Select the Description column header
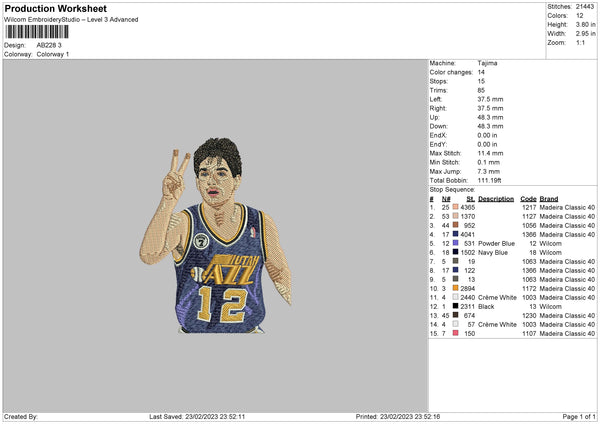The width and height of the screenshot is (600, 424). (496, 199)
